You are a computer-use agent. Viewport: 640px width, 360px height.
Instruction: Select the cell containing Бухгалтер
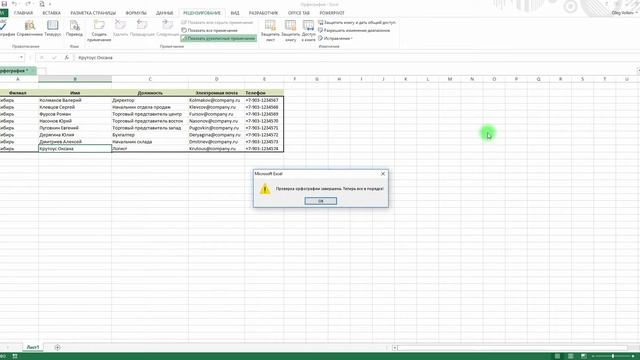150,135
